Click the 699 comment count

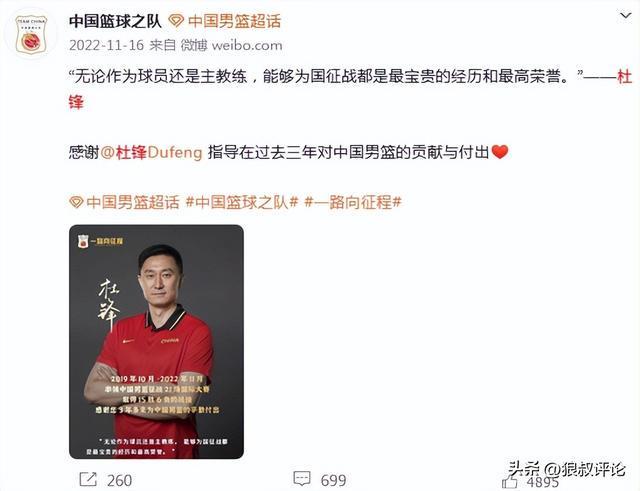pos(333,480)
